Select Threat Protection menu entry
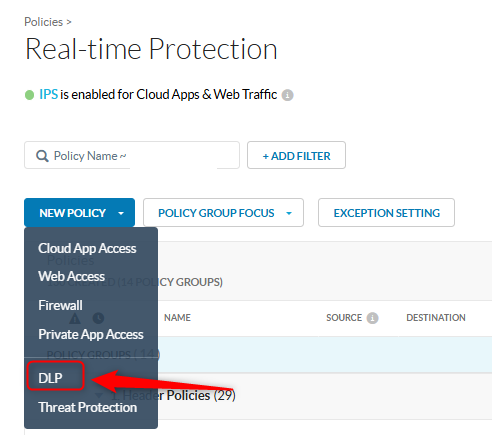This screenshot has height=435, width=492. click(87, 407)
